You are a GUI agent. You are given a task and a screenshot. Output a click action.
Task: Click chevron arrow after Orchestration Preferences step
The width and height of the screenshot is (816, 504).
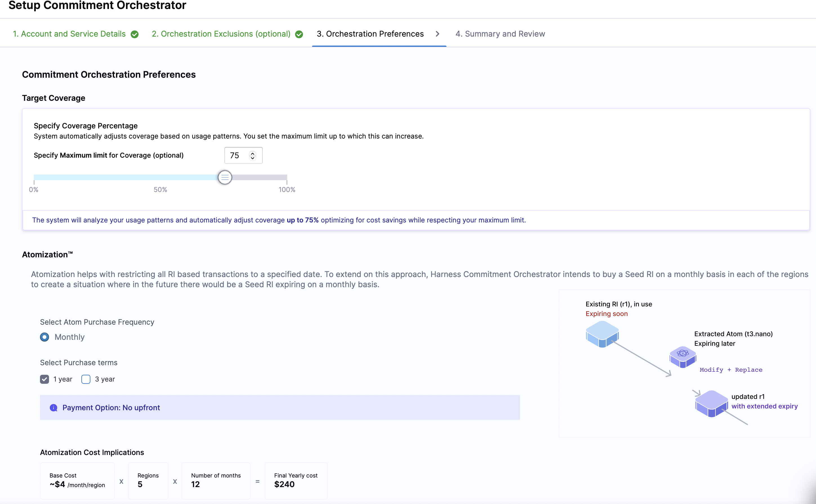tap(437, 34)
